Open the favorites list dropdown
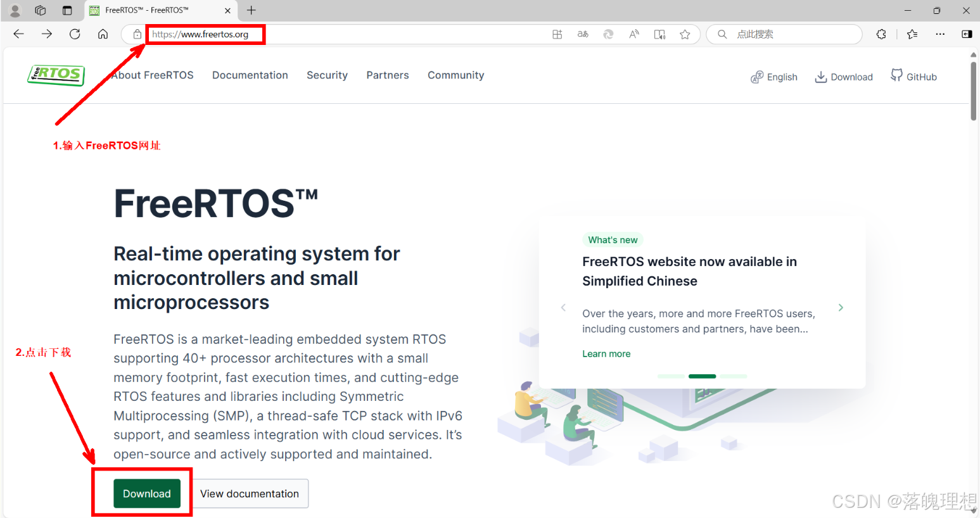The width and height of the screenshot is (980, 518). coord(912,34)
